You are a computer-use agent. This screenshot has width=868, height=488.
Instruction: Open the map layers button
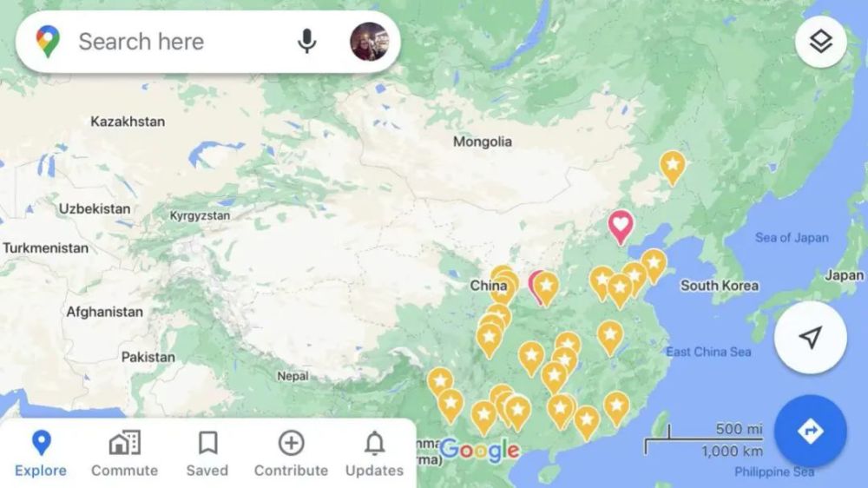pos(821,42)
